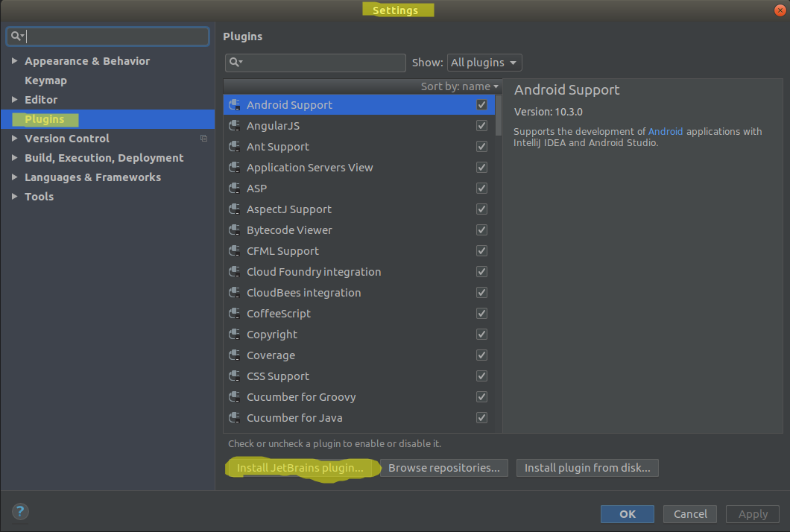Expand the Version Control section arrow
The image size is (790, 532).
tap(15, 139)
